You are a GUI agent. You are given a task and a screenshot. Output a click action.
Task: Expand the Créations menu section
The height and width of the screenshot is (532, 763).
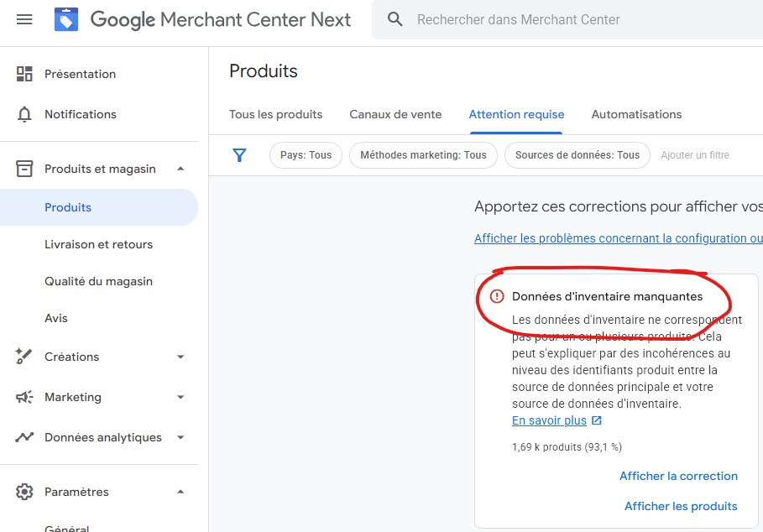(180, 357)
